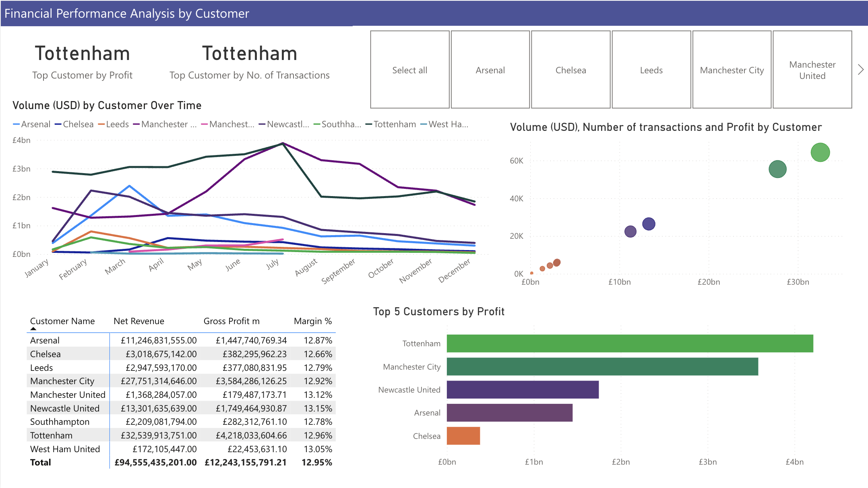This screenshot has height=488, width=868.
Task: Click the Gross Profit m column header
Action: pyautogui.click(x=231, y=321)
